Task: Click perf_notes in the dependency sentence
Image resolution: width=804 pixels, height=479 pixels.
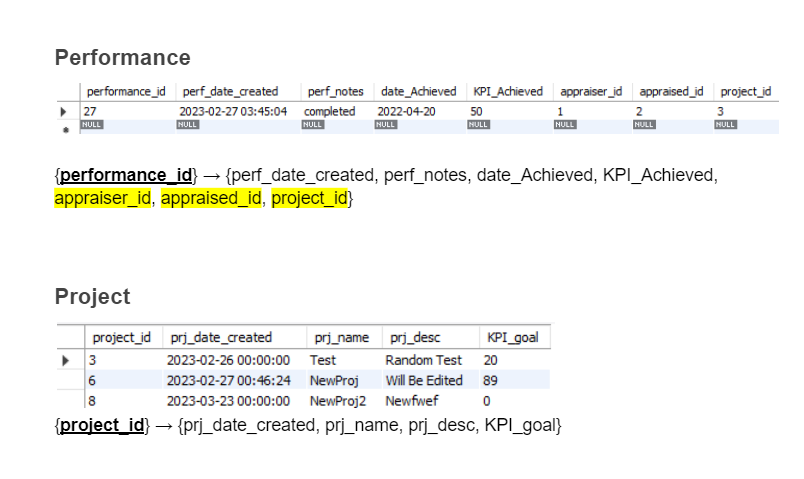Action: coord(425,175)
